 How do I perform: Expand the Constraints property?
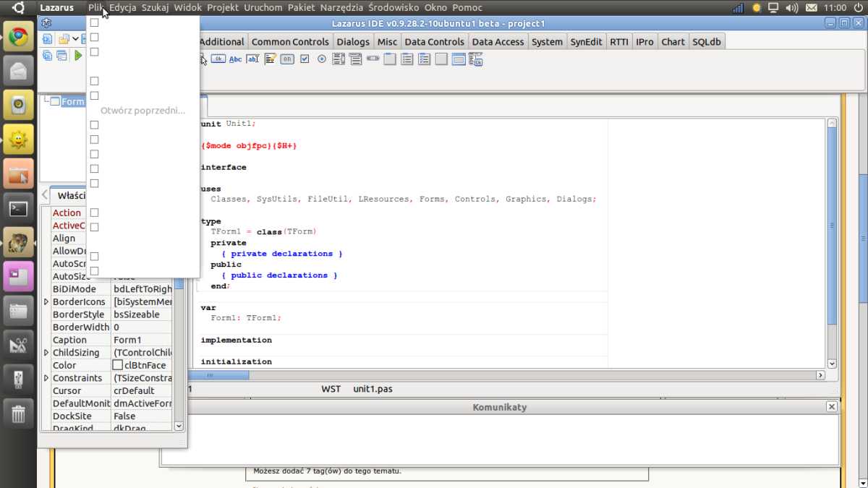[x=46, y=378]
